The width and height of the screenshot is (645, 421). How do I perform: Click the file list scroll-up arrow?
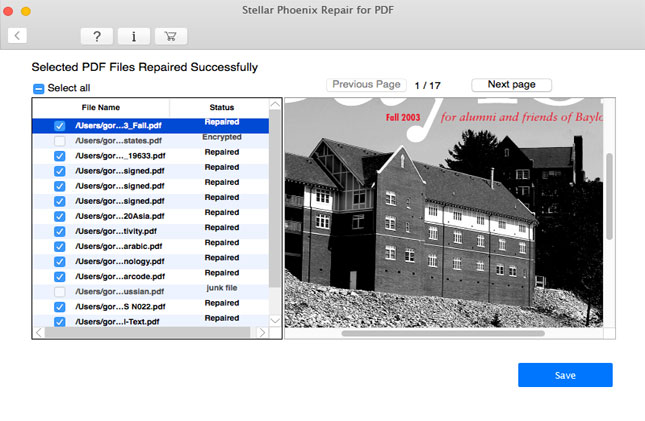(275, 105)
